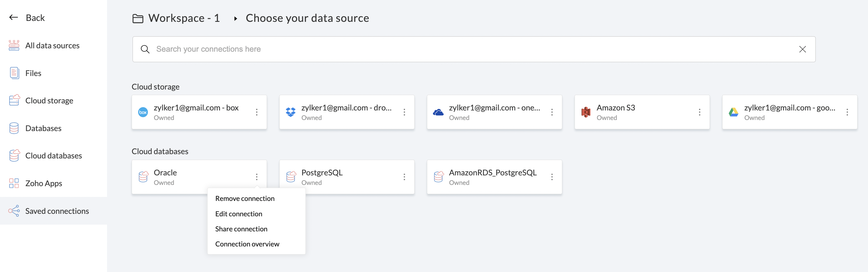Focus the search connections field
This screenshot has width=868, height=272.
(472, 49)
